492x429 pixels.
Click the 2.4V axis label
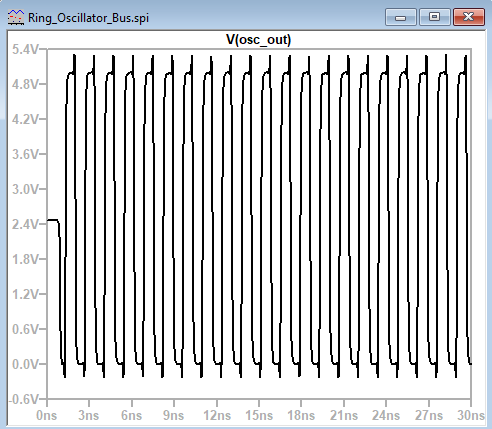(26, 224)
